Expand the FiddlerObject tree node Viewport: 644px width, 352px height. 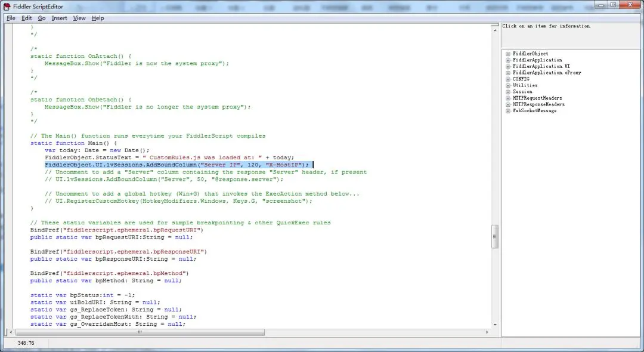(508, 54)
